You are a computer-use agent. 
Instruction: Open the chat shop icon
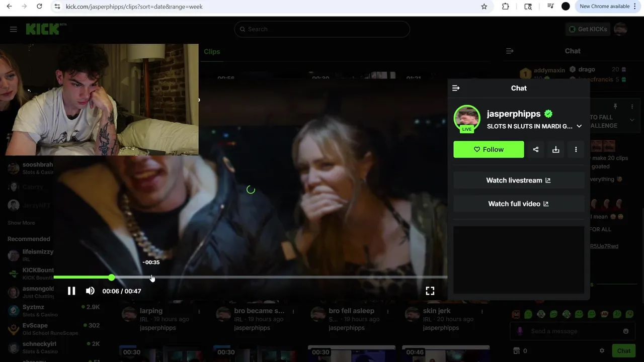point(516,350)
